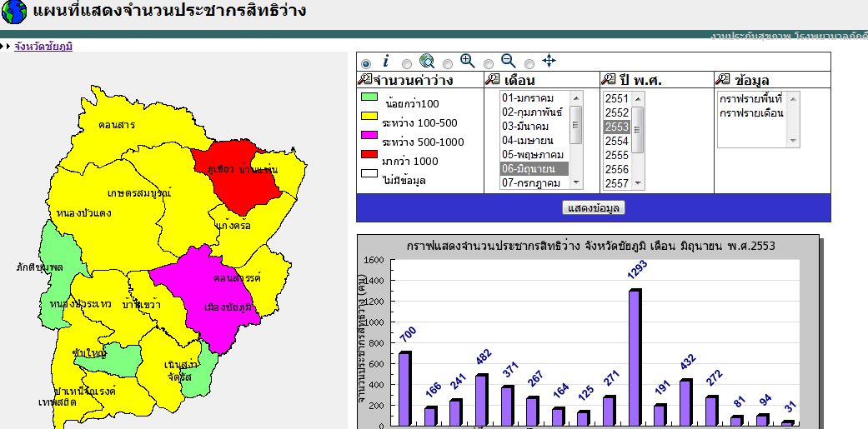Click the zoom in magnifier icon
This screenshot has width=868, height=429.
(468, 62)
